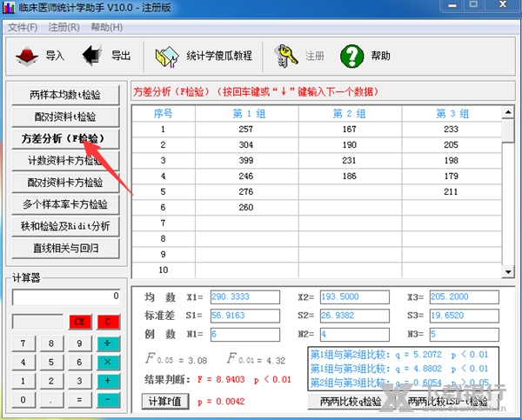
Task: Click calculator digit 6
Action: point(79,362)
